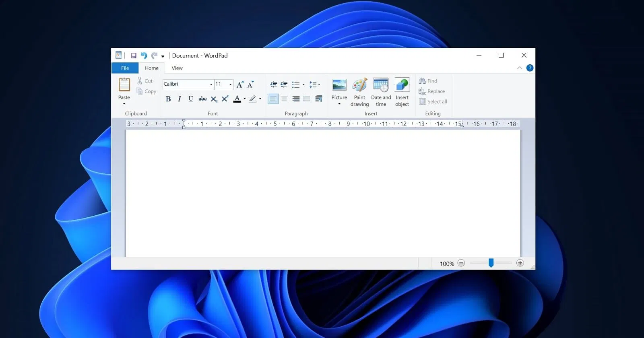The height and width of the screenshot is (338, 644).
Task: Click the Undo arrow icon
Action: 144,56
